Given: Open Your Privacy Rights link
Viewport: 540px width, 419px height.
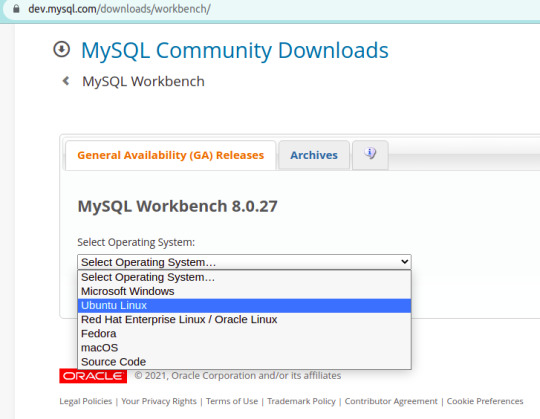Looking at the screenshot, I should [x=159, y=401].
